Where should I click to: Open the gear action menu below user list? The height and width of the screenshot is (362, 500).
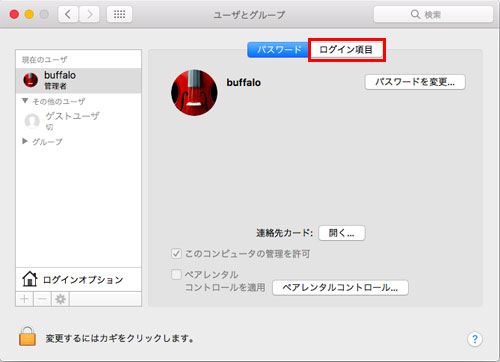pos(60,299)
